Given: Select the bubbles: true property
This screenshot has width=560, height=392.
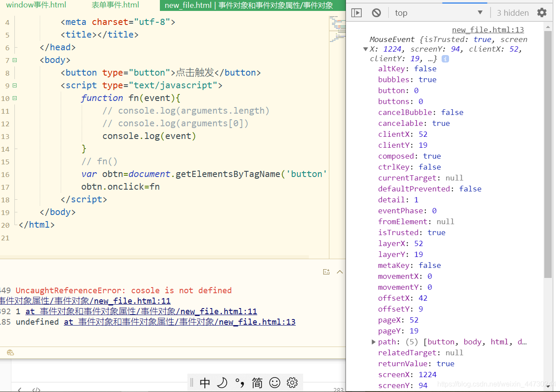Looking at the screenshot, I should pos(408,80).
